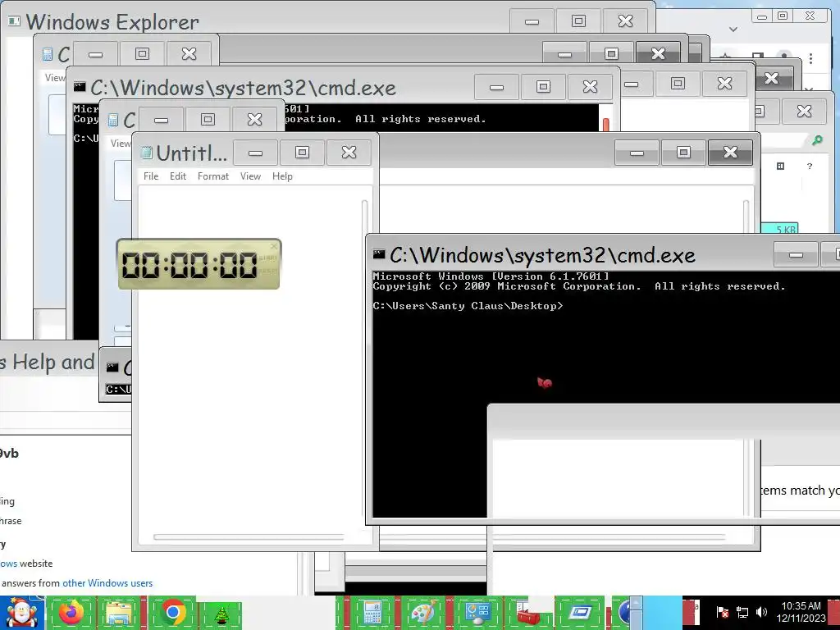Maximize the back cmd.exe window

(543, 87)
